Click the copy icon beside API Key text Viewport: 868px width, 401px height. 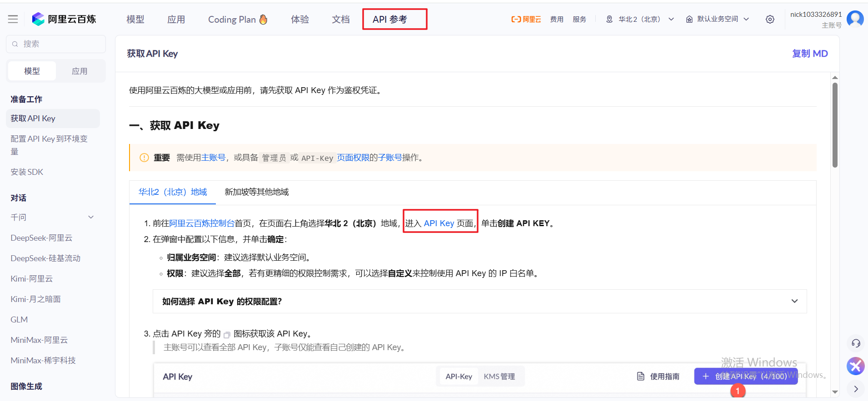pyautogui.click(x=227, y=335)
